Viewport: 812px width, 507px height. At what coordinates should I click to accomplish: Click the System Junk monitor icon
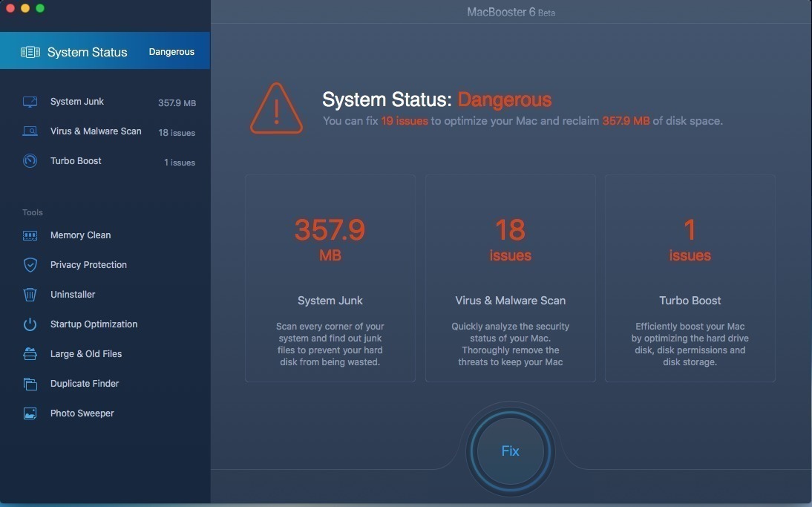[x=30, y=102]
